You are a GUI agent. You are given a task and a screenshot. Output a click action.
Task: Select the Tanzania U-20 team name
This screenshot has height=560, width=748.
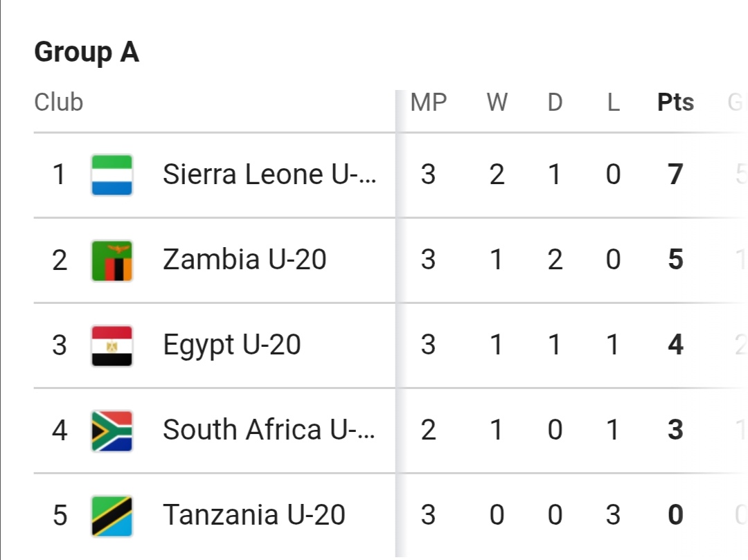tap(253, 515)
